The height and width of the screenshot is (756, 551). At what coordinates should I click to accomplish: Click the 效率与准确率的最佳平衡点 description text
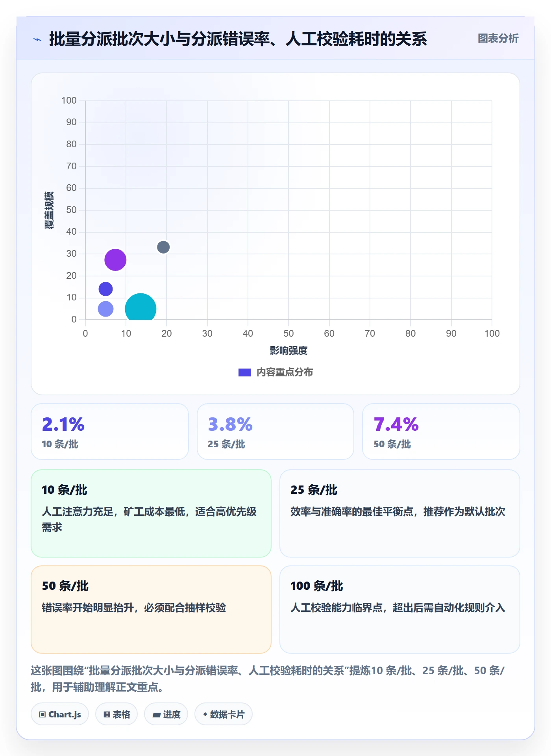pyautogui.click(x=398, y=511)
